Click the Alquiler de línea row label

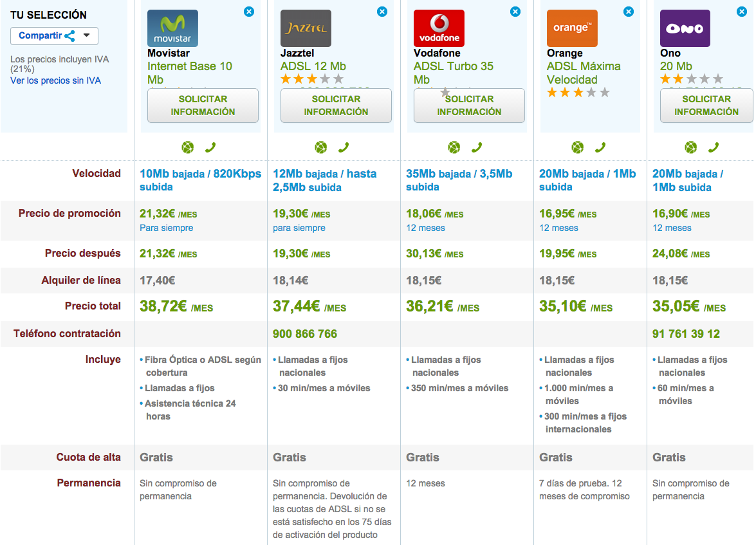[81, 280]
